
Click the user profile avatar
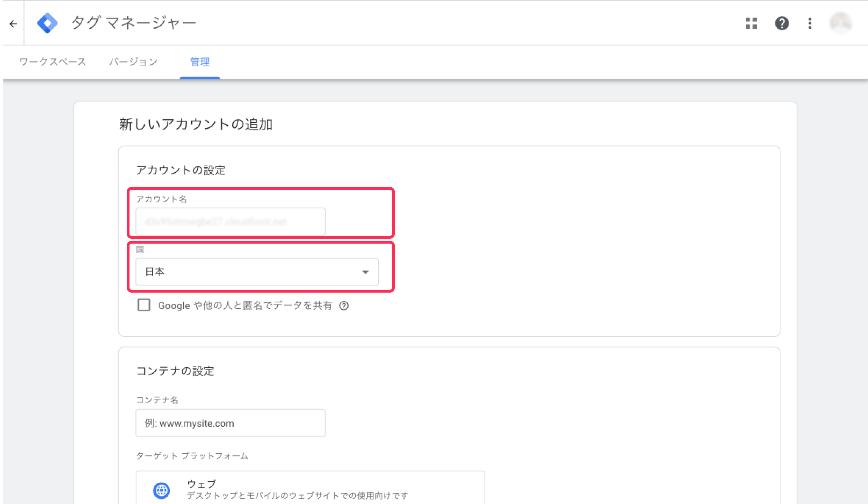pos(840,23)
